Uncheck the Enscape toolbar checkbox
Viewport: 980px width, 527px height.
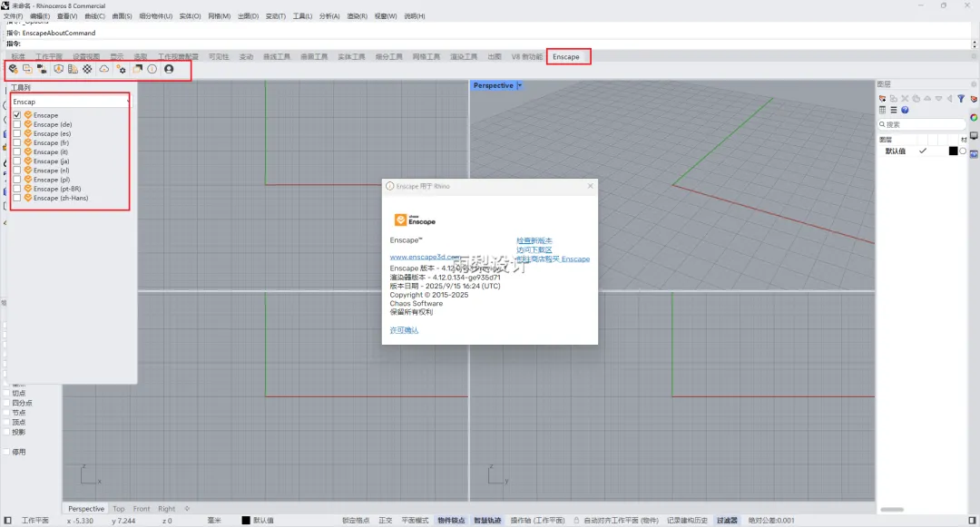17,115
